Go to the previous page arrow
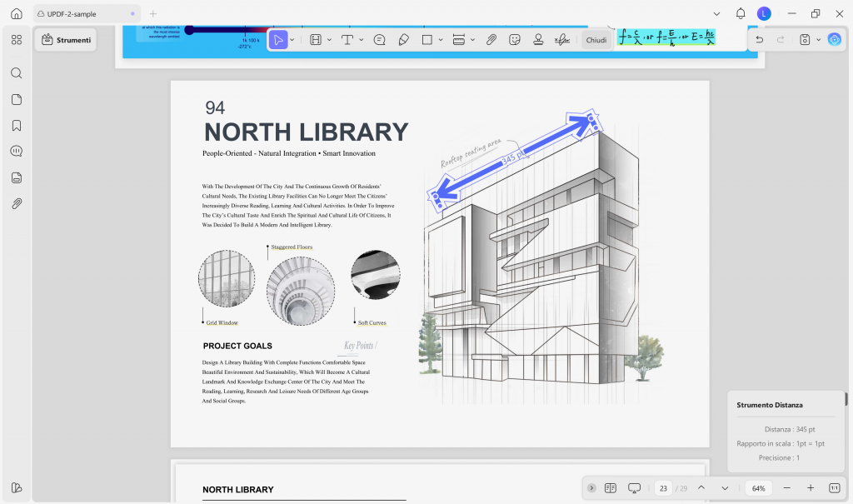Screen dimensions: 853x504 point(701,488)
